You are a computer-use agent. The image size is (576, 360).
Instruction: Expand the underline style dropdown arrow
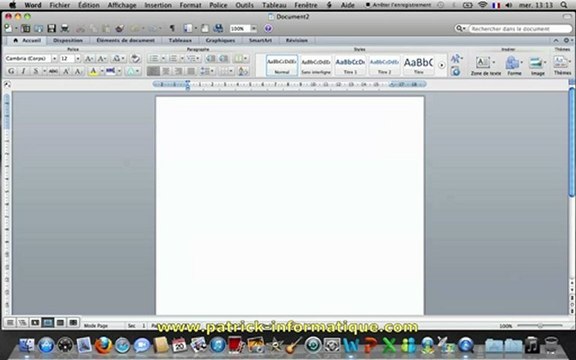click(x=44, y=71)
